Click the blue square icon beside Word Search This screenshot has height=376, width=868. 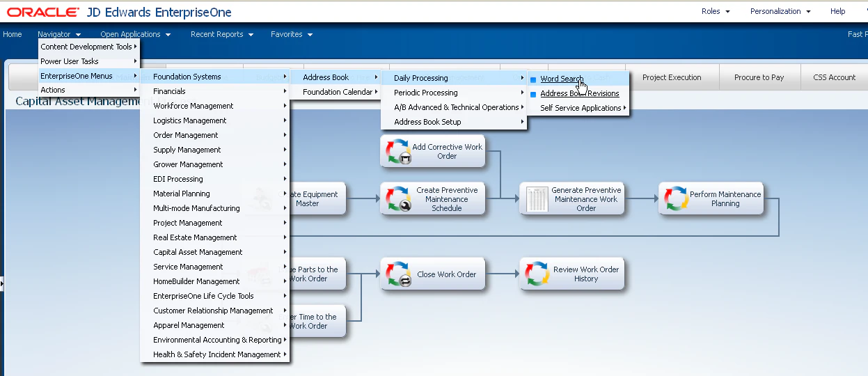coord(533,79)
